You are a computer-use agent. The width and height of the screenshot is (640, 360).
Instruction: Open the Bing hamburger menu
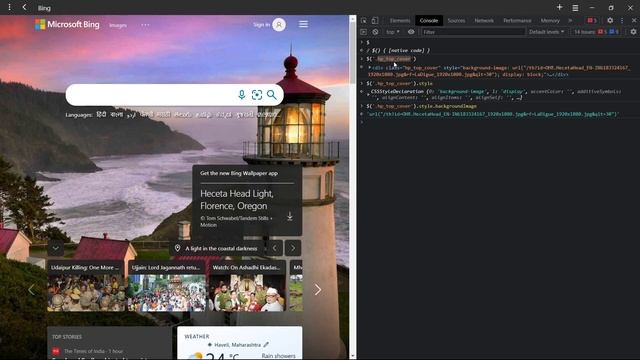click(303, 24)
